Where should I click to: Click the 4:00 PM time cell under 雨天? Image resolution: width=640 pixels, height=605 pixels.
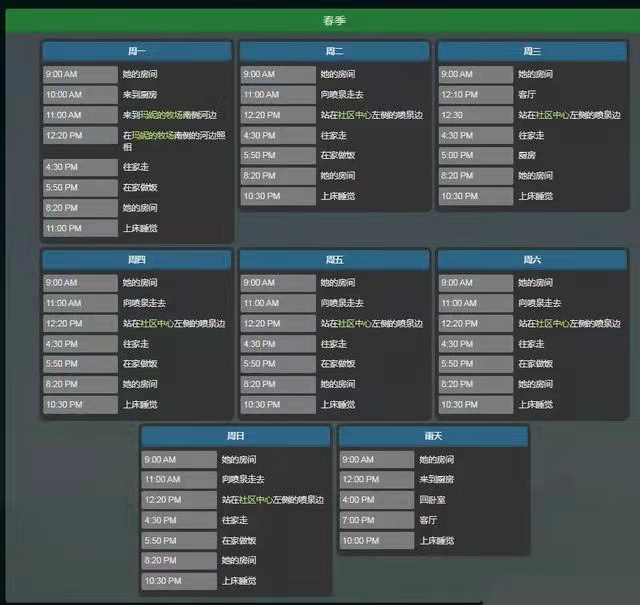click(377, 500)
